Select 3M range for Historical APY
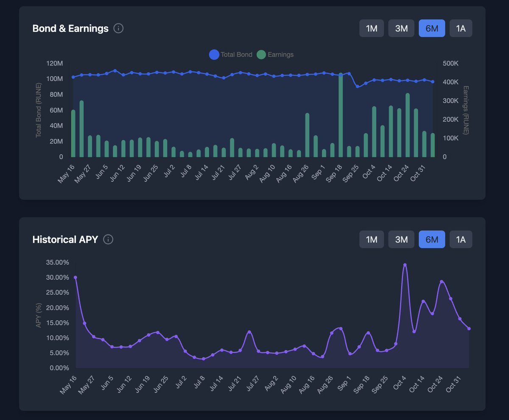This screenshot has height=420, width=509. pos(401,239)
